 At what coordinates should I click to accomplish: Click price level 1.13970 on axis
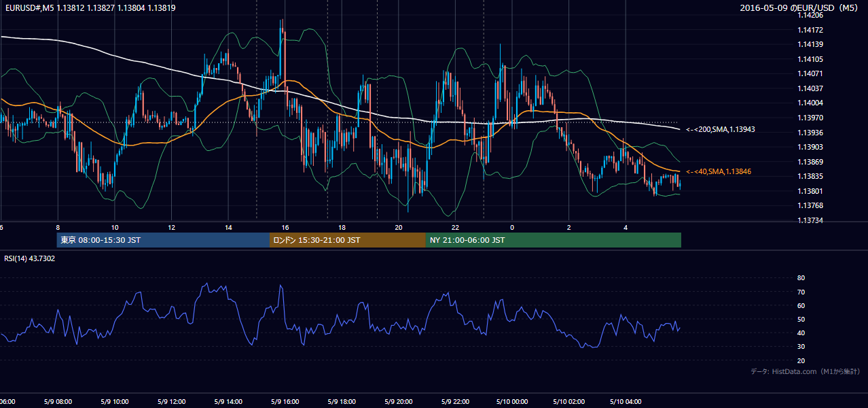(x=809, y=118)
